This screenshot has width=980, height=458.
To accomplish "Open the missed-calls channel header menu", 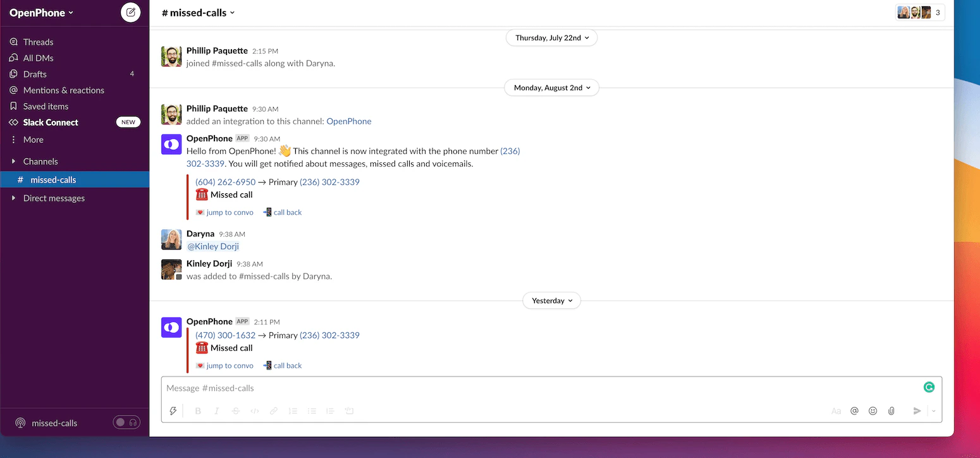I will coord(198,12).
